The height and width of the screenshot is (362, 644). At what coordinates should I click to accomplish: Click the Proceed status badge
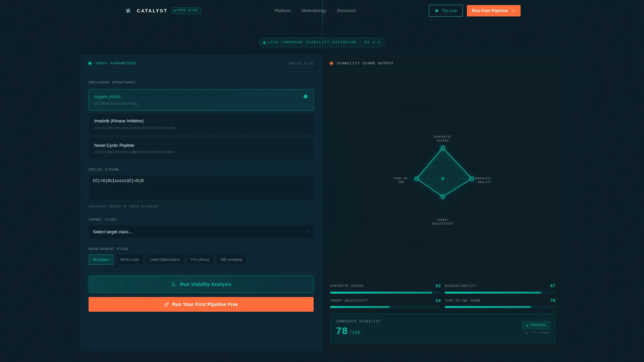pos(536,325)
